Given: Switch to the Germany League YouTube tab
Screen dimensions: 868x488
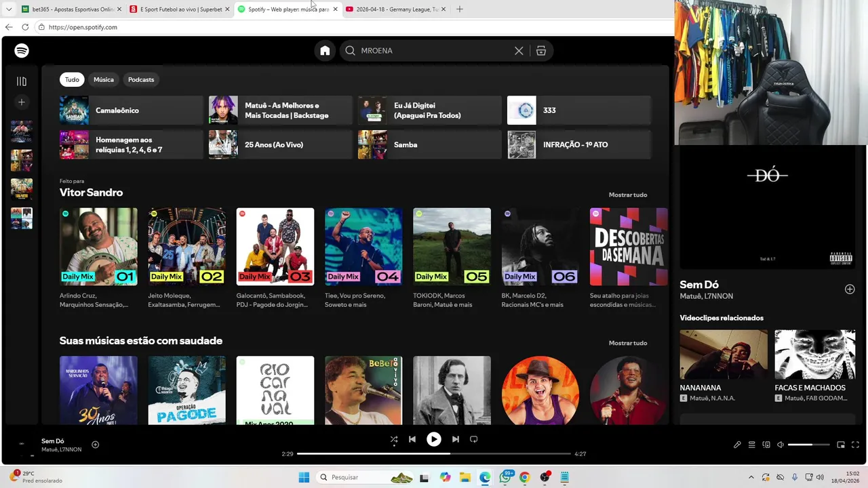Looking at the screenshot, I should coord(396,9).
